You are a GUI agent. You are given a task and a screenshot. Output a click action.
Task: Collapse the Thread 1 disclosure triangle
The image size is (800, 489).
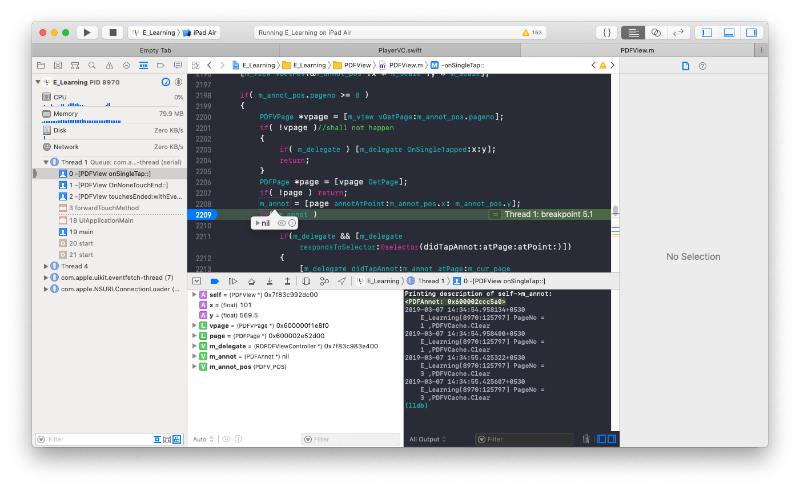(45, 161)
